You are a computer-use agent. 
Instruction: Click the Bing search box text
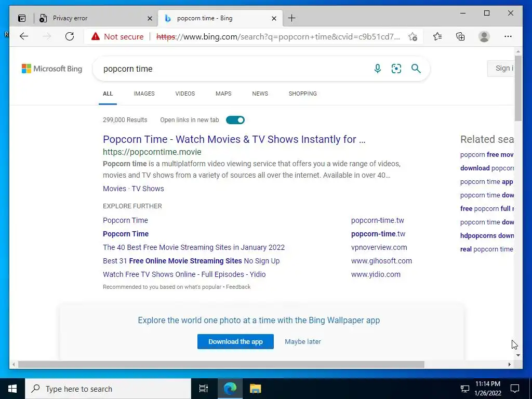(128, 69)
